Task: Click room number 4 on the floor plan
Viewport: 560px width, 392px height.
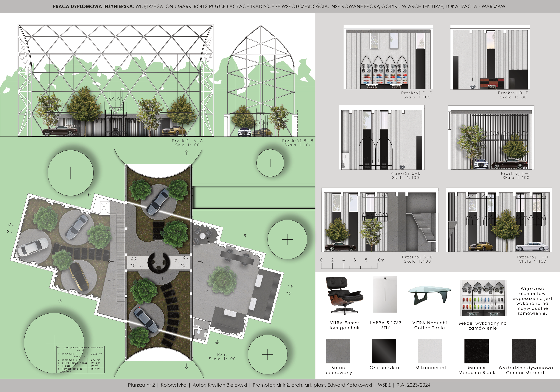Action: 200,334
